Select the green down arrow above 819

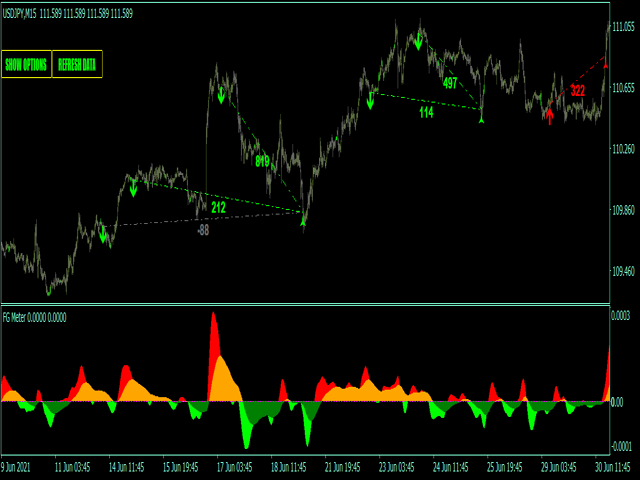click(x=221, y=96)
